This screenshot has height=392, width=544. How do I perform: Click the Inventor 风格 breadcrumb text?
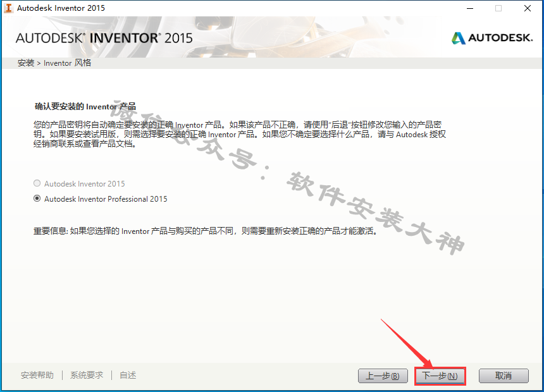(67, 63)
